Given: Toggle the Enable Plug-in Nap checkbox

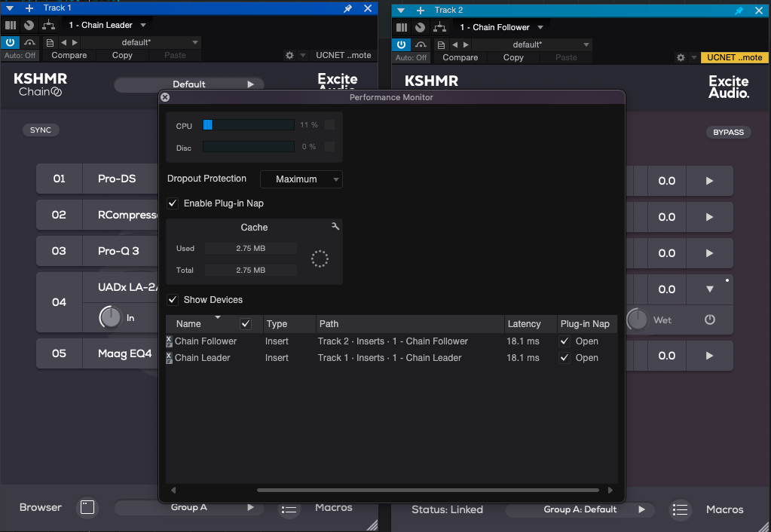Looking at the screenshot, I should tap(173, 203).
